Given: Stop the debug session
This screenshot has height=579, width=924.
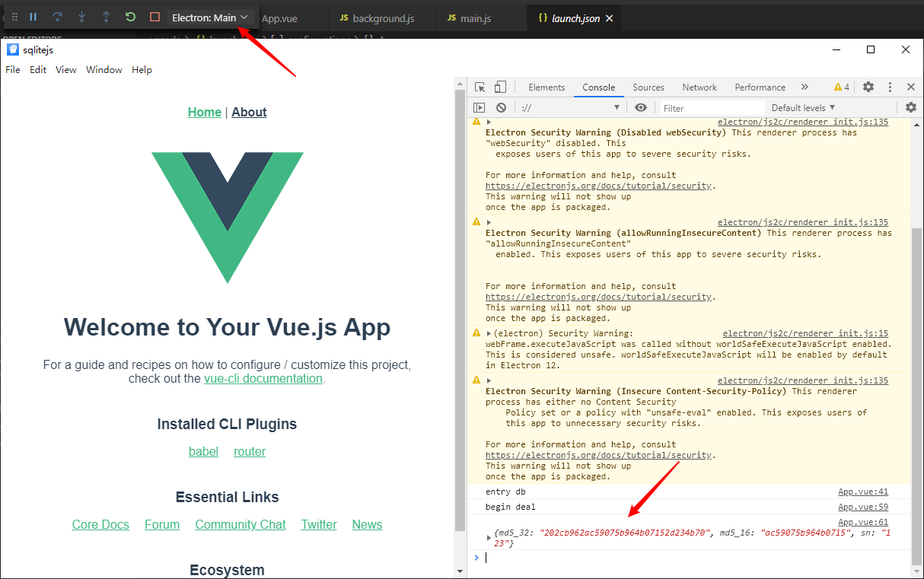Looking at the screenshot, I should (x=155, y=17).
